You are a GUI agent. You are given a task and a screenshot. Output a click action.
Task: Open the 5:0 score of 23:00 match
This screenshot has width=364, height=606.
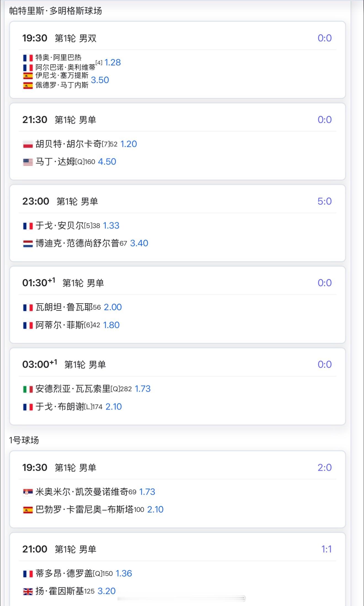(324, 201)
